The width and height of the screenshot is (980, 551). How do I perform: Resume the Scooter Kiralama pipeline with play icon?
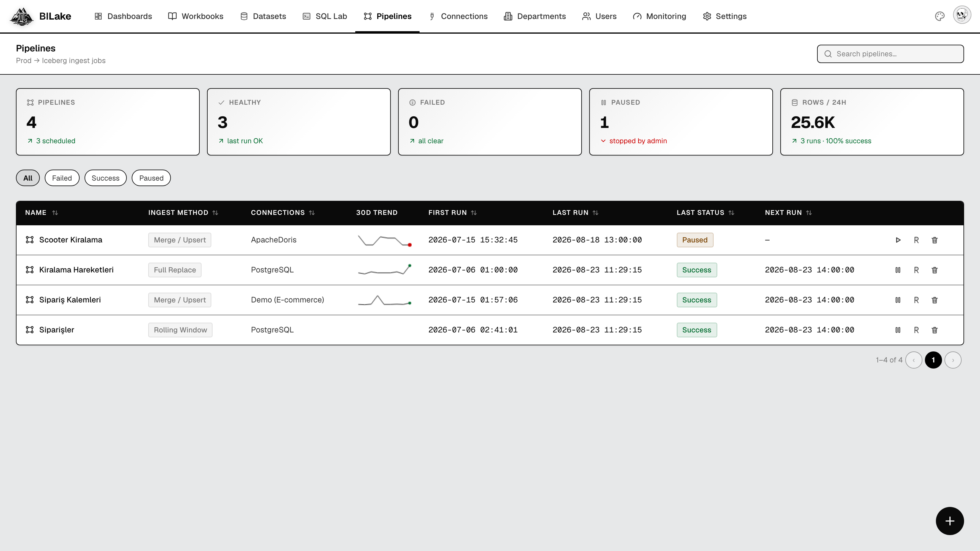(x=898, y=240)
